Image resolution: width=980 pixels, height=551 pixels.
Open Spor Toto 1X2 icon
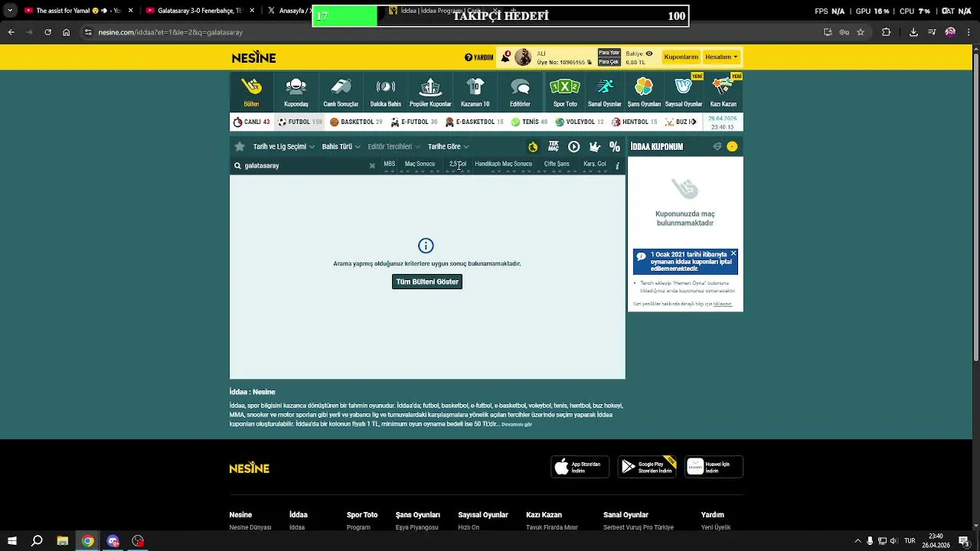pyautogui.click(x=565, y=86)
